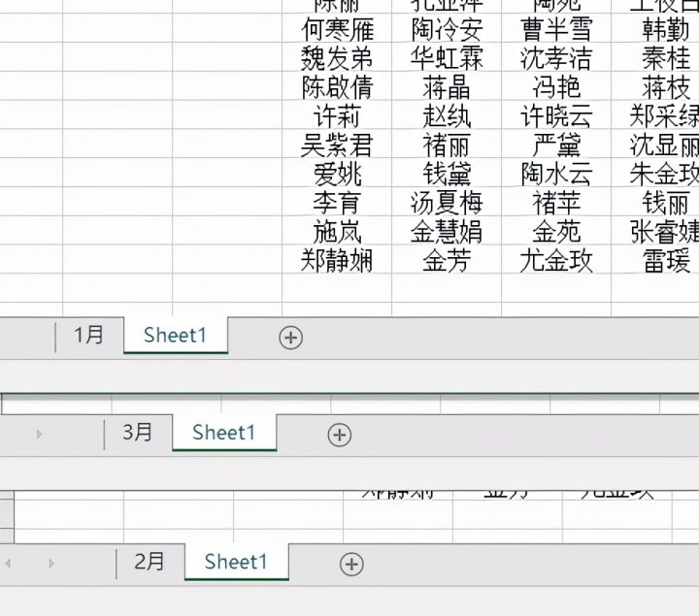The image size is (699, 616).
Task: Click the 许晓云 cell
Action: click(556, 116)
